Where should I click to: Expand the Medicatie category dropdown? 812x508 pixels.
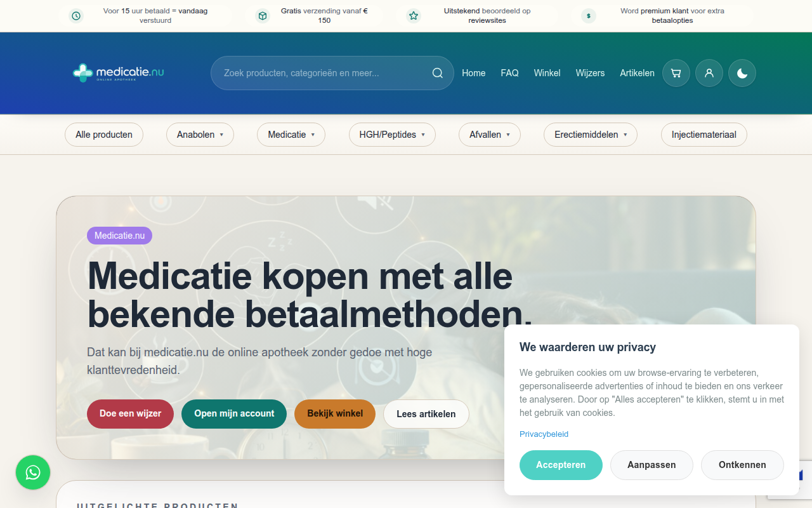point(291,135)
